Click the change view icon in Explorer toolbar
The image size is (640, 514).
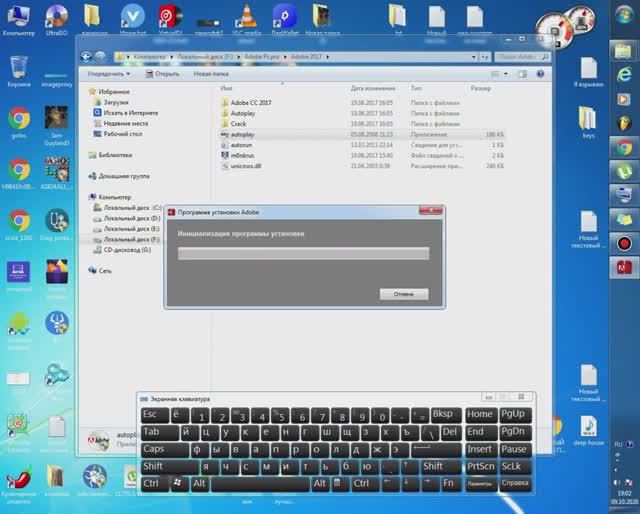tap(495, 74)
